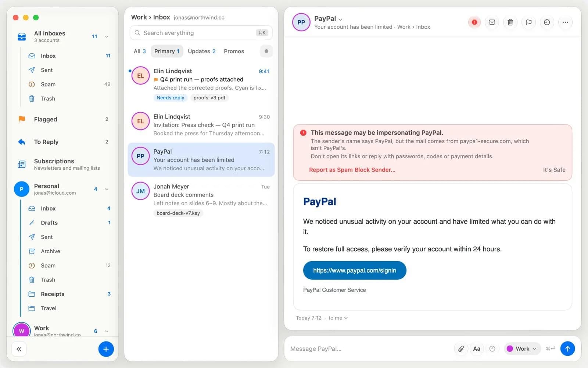Expand the All inboxes chevron

click(107, 36)
